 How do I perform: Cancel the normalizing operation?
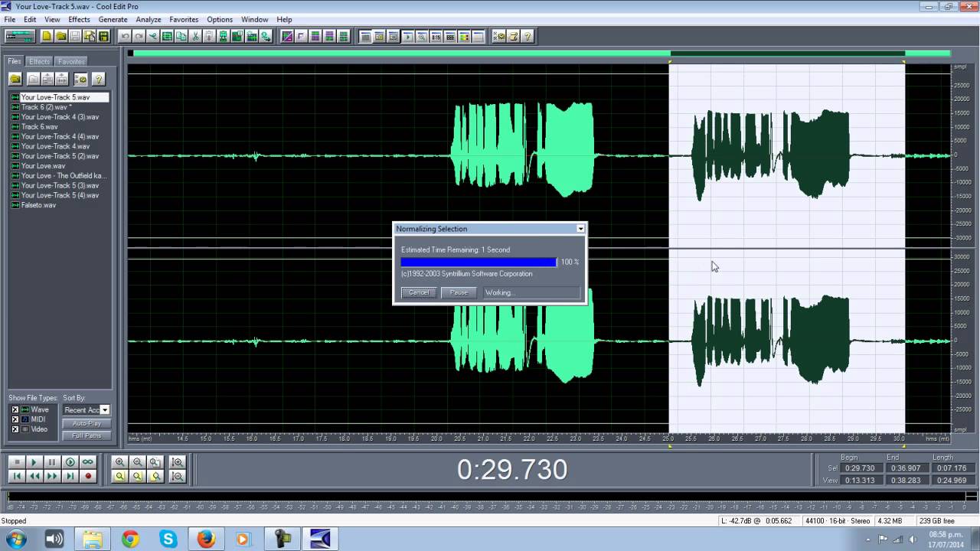[x=419, y=292]
